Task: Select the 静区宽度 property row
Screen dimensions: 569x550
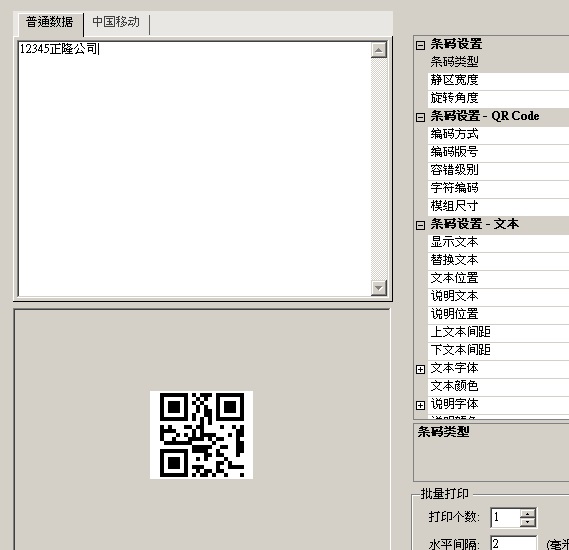Action: click(499, 80)
